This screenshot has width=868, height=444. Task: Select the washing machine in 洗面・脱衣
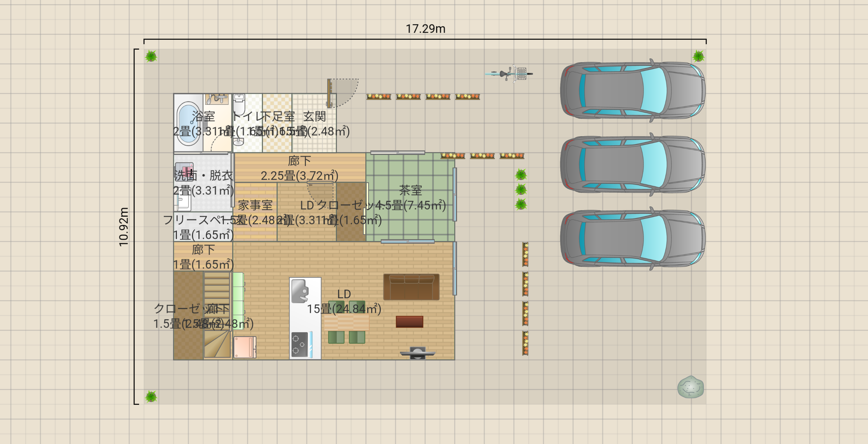coord(184,171)
